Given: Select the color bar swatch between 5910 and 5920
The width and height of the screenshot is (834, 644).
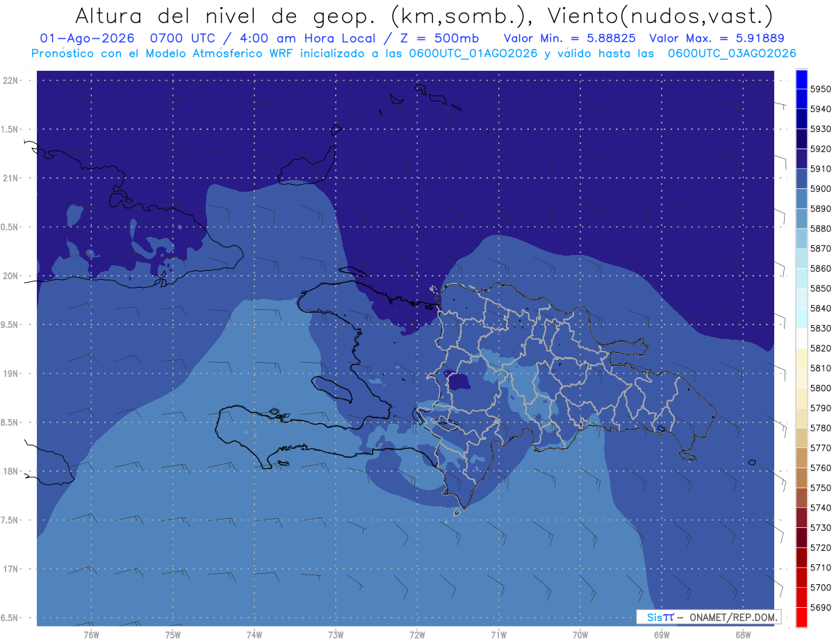Looking at the screenshot, I should coord(801,158).
